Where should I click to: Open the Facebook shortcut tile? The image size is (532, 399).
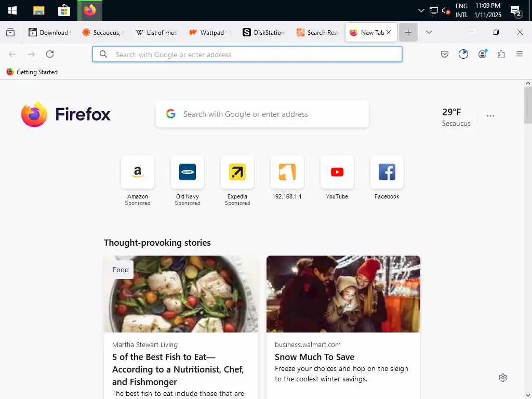click(x=387, y=178)
